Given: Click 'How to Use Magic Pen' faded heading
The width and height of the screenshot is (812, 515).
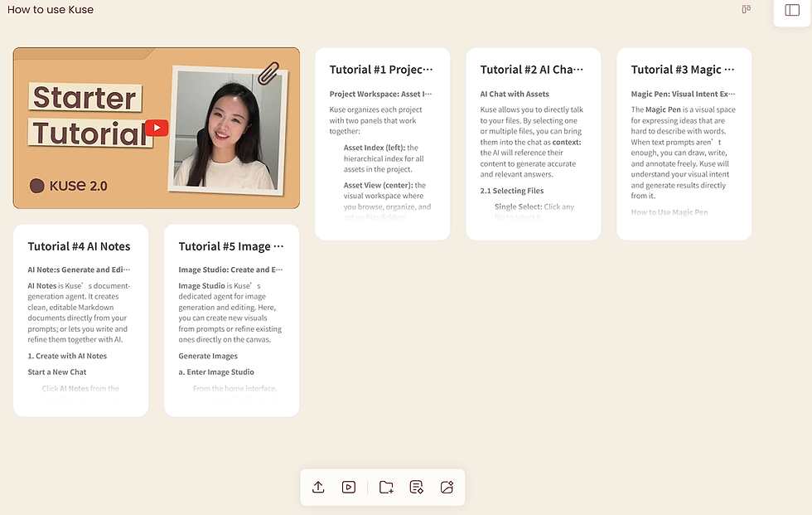Looking at the screenshot, I should coord(669,212).
